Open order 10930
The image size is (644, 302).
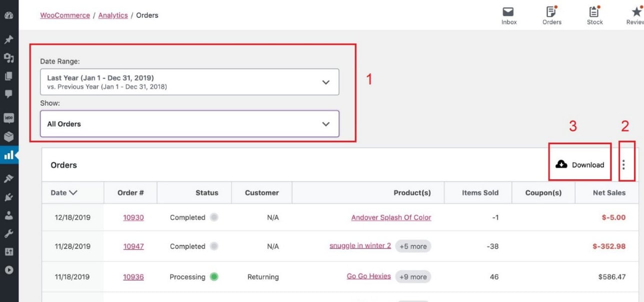[133, 217]
